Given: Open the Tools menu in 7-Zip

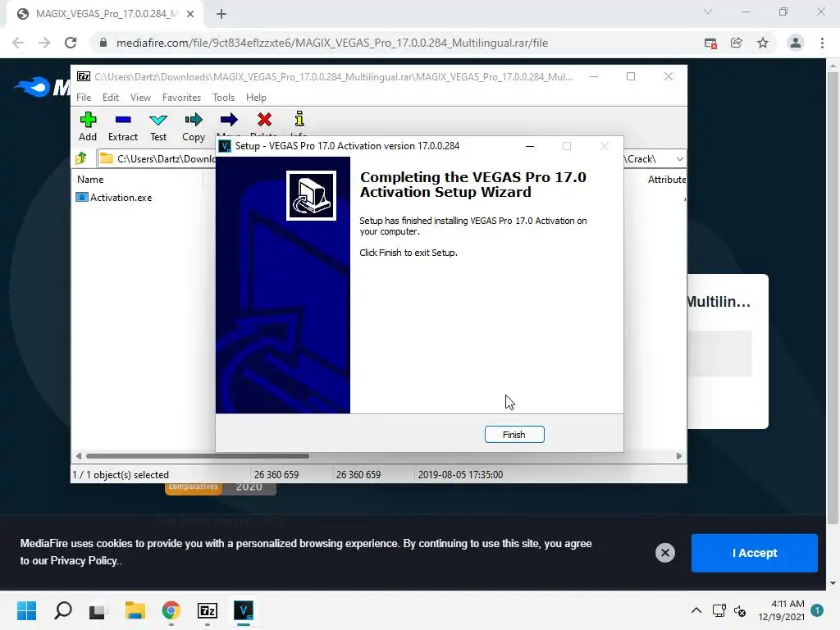Looking at the screenshot, I should [223, 98].
